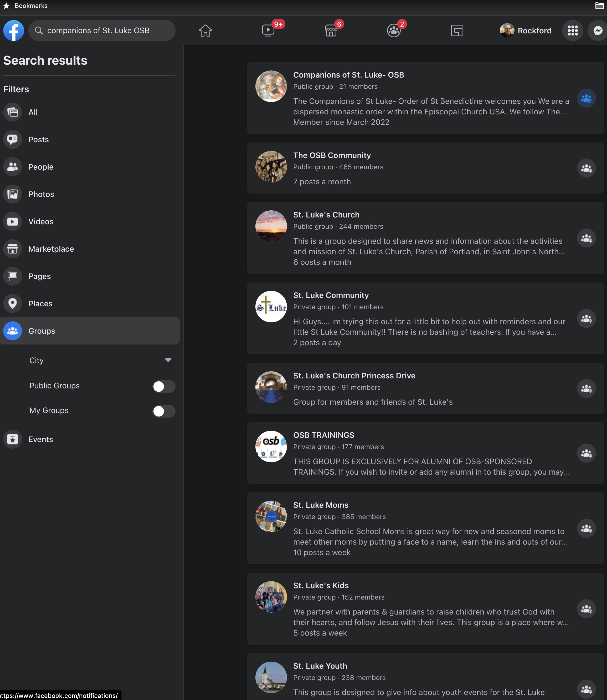Open the Facebook logo home link
Viewport: 607px width, 700px height.
[x=14, y=31]
